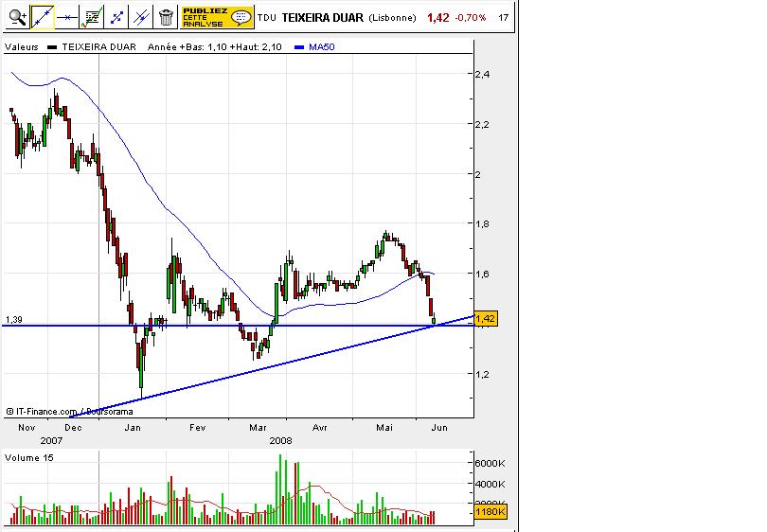The image size is (767, 532).
Task: Select the zoom magnifier tool
Action: pos(18,18)
